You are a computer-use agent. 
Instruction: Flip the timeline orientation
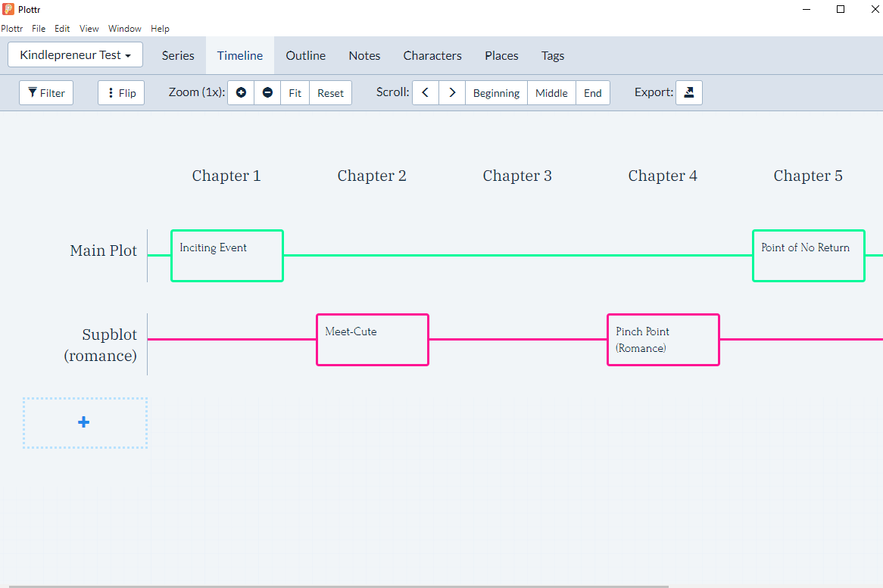click(x=120, y=92)
